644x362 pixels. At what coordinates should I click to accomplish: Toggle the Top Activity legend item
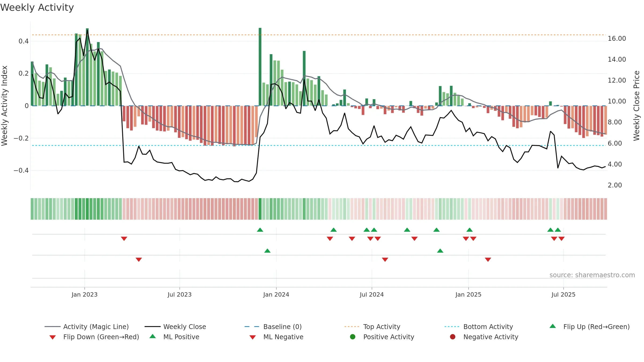372,327
